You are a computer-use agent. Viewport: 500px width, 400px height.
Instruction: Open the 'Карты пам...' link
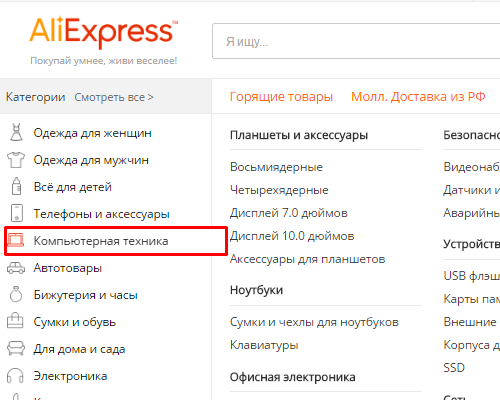(471, 299)
